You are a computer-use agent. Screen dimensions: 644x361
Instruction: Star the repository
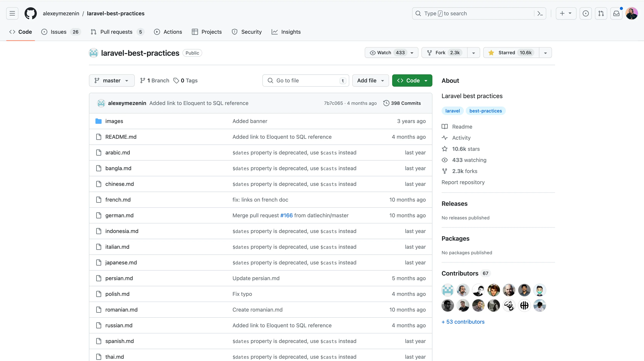[510, 53]
